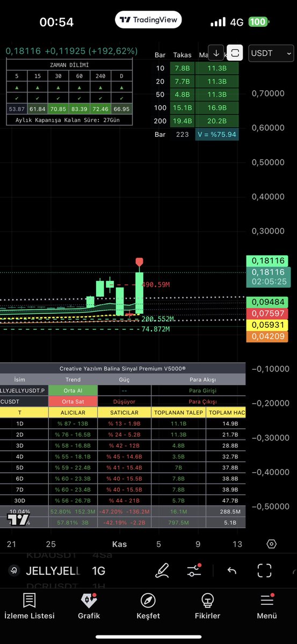Switch to the Grafik tab

pyautogui.click(x=89, y=606)
